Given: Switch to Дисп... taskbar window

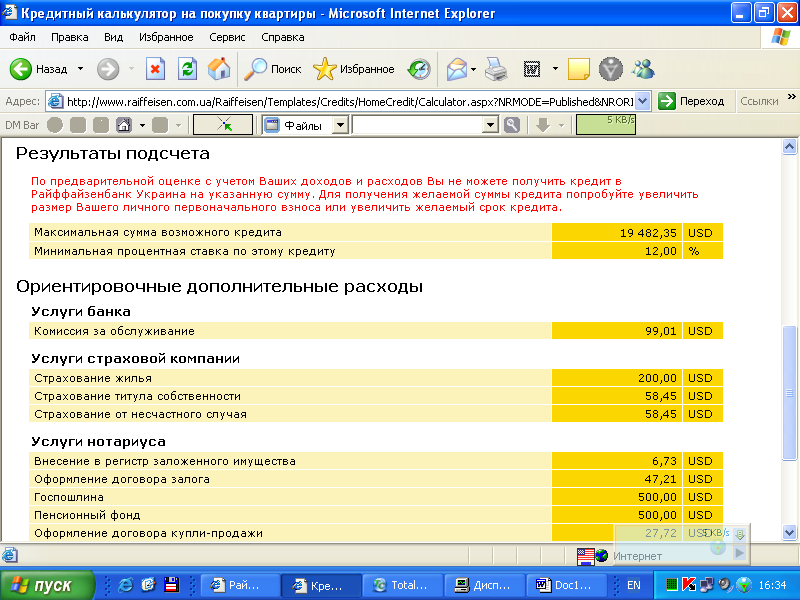Looking at the screenshot, I should [x=484, y=585].
